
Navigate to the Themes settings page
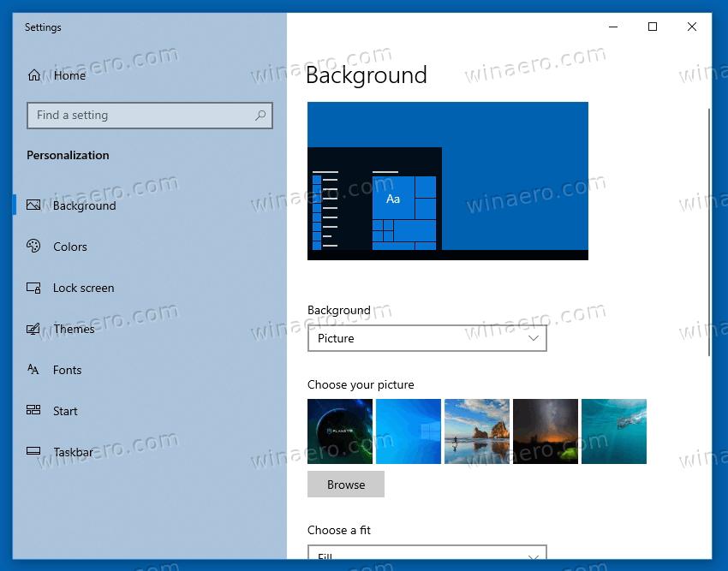[74, 329]
